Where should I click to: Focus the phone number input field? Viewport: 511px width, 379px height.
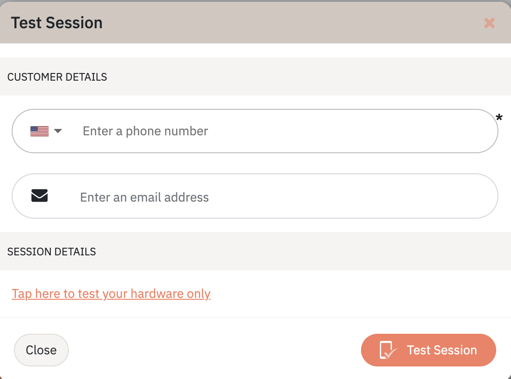point(255,131)
